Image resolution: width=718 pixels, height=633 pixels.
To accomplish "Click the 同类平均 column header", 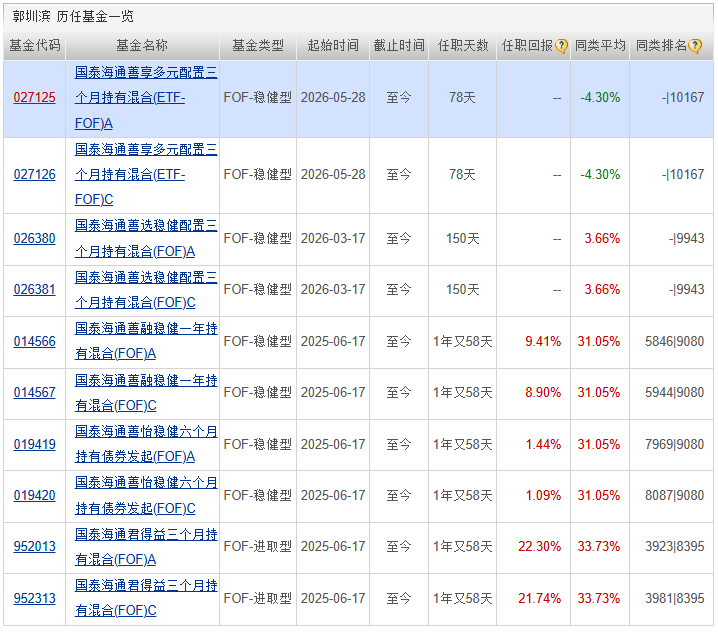I will point(600,45).
